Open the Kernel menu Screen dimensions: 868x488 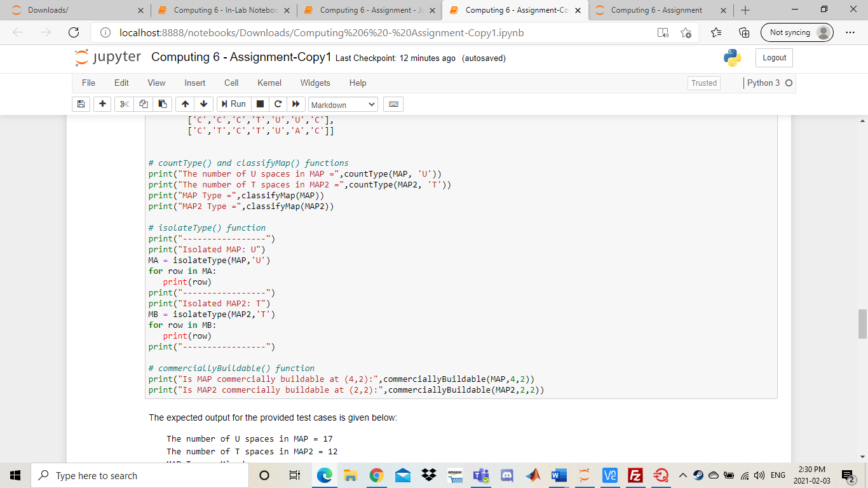pyautogui.click(x=269, y=83)
